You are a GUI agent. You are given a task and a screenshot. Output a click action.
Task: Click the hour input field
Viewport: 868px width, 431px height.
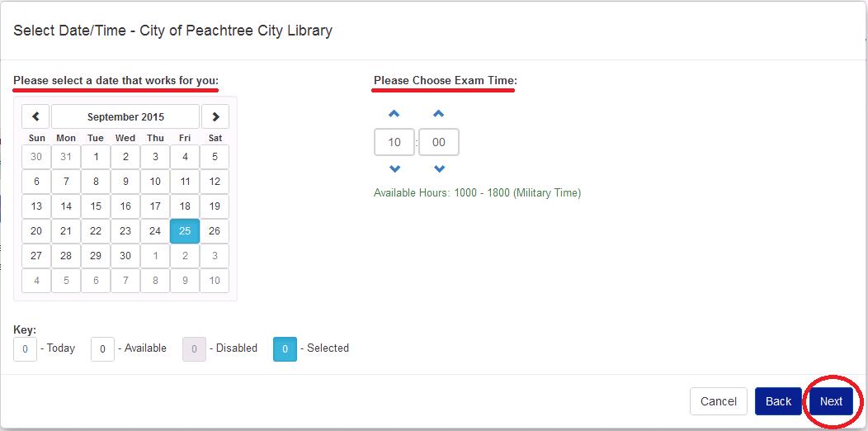tap(394, 142)
